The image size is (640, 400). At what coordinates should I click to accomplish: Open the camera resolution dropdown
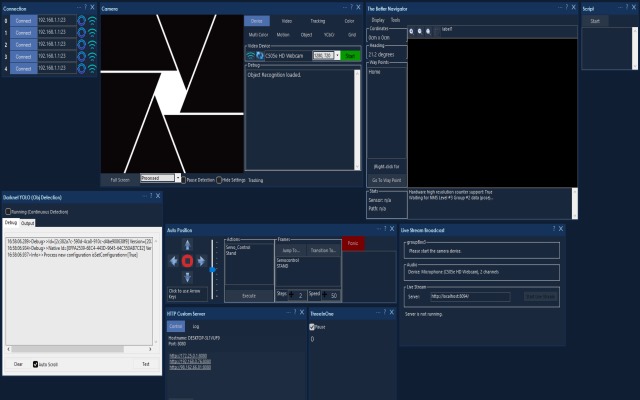tap(337, 56)
